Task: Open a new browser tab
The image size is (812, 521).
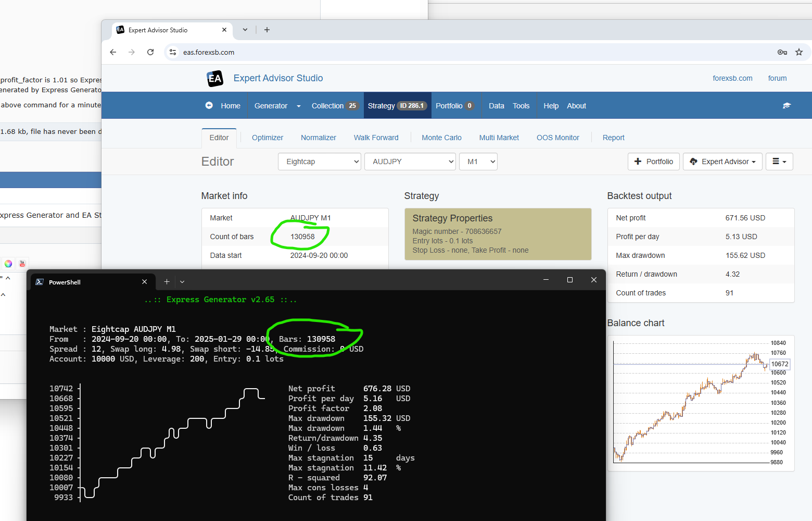Action: click(x=267, y=30)
